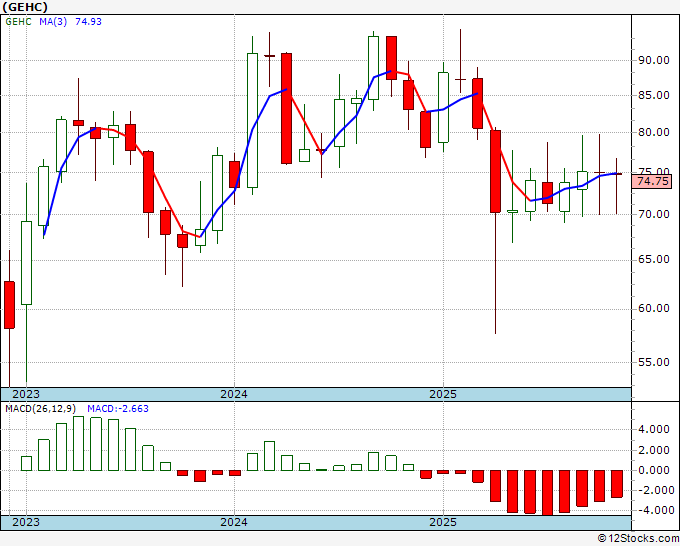Click the first red candlestick of 2023
680x546 pixels.
click(x=9, y=305)
